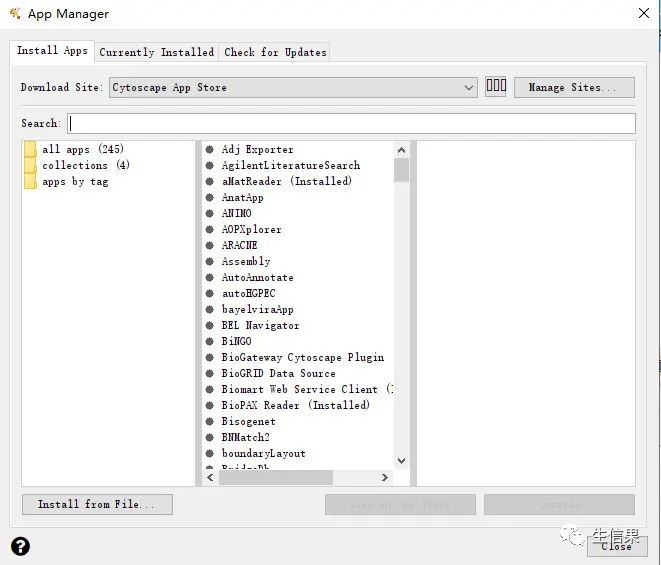Click the bullet icon next to ARACNE
This screenshot has height=565, width=661.
click(210, 245)
